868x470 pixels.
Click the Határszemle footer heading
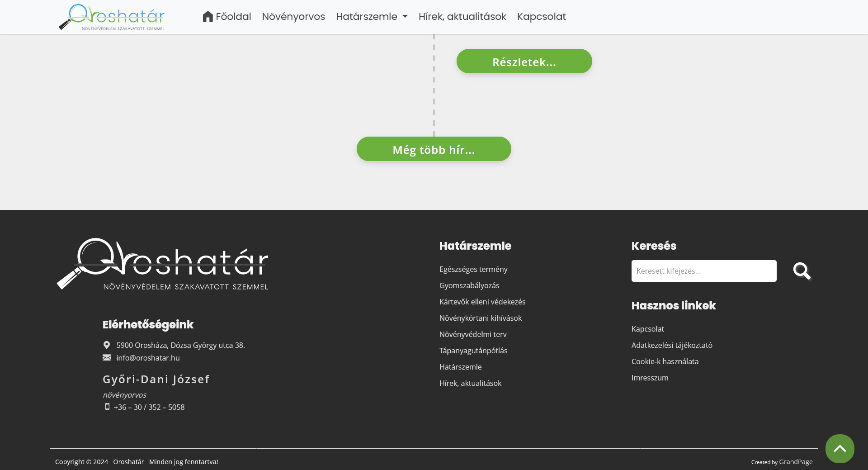475,246
